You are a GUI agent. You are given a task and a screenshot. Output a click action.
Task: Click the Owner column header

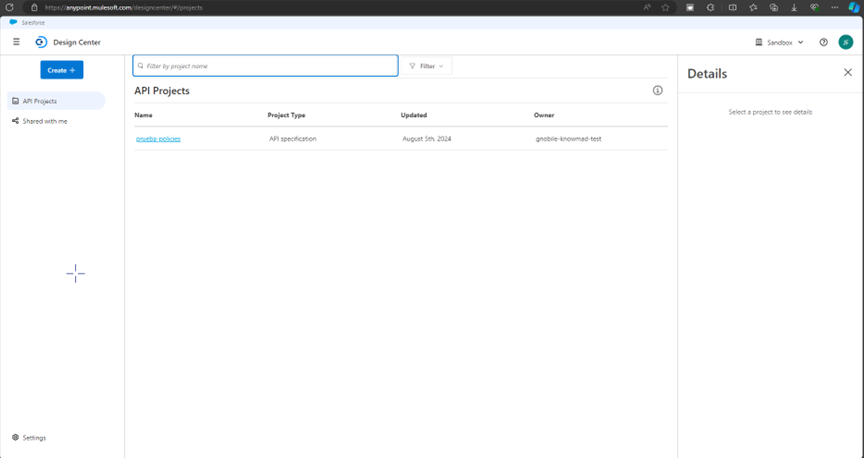click(x=544, y=115)
